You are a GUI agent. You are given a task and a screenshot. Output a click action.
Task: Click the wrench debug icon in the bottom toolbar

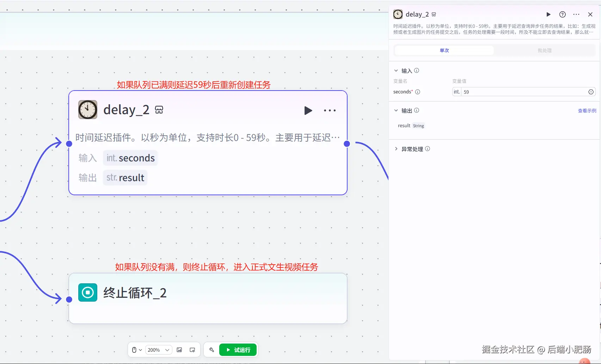click(x=211, y=350)
